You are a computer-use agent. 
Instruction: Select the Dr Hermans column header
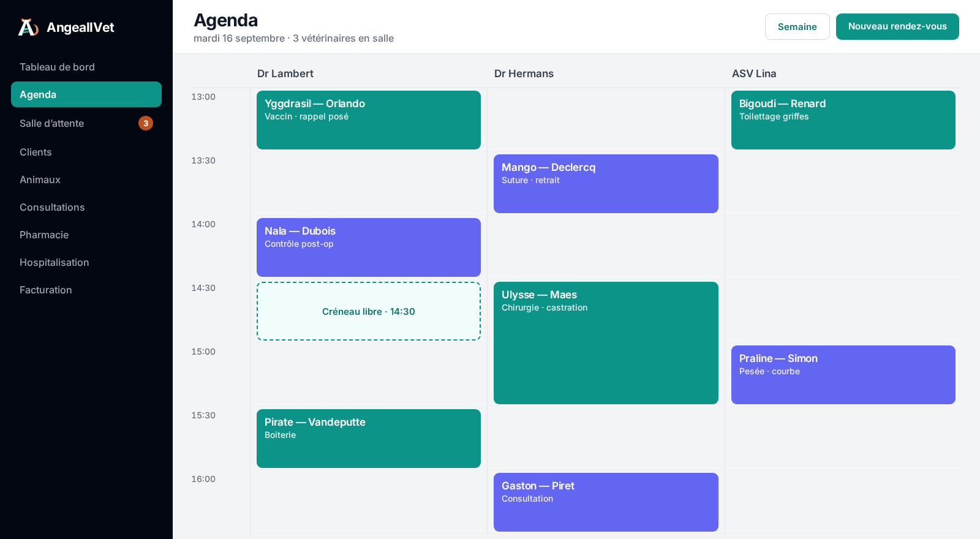(x=524, y=73)
